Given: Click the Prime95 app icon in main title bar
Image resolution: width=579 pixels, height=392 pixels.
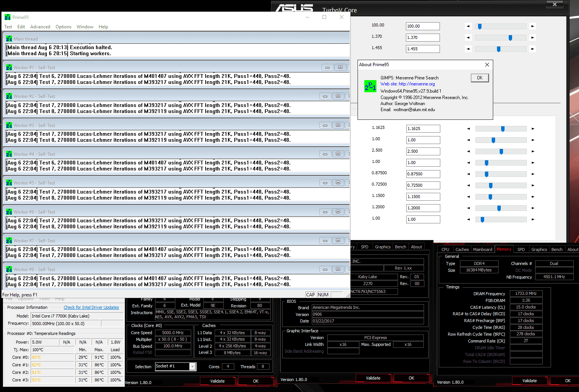Looking at the screenshot, I should pyautogui.click(x=8, y=17).
